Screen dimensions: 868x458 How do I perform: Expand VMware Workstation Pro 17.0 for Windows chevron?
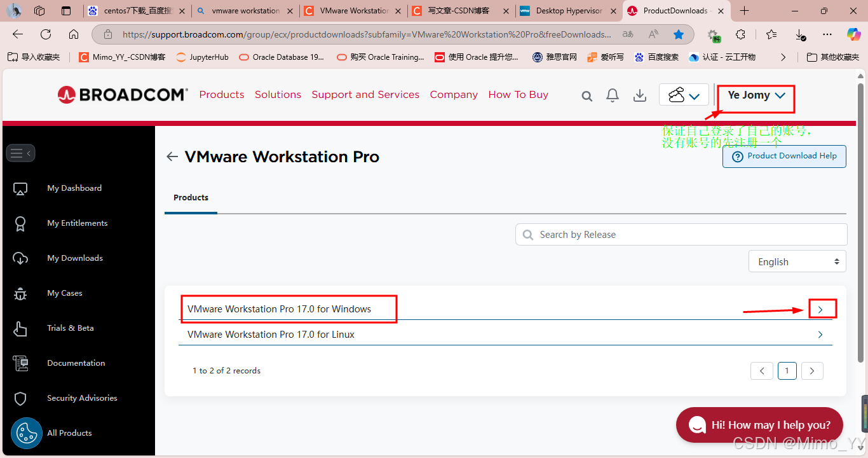pyautogui.click(x=820, y=309)
